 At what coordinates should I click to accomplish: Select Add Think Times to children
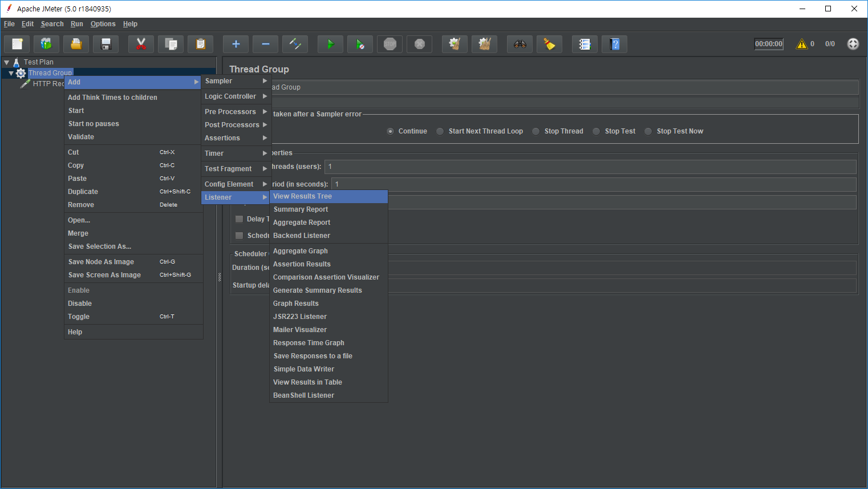pos(133,98)
